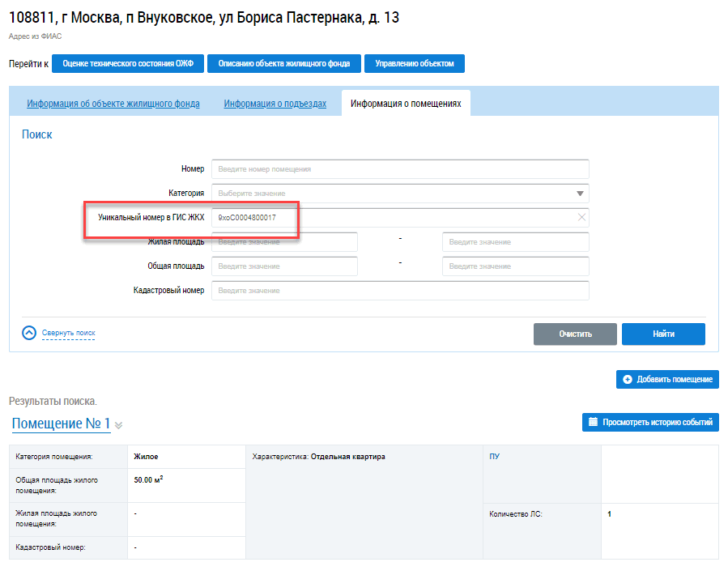Screen dimensions: 728x562
Task: Select the Информация о помещениях tab
Action: click(406, 104)
